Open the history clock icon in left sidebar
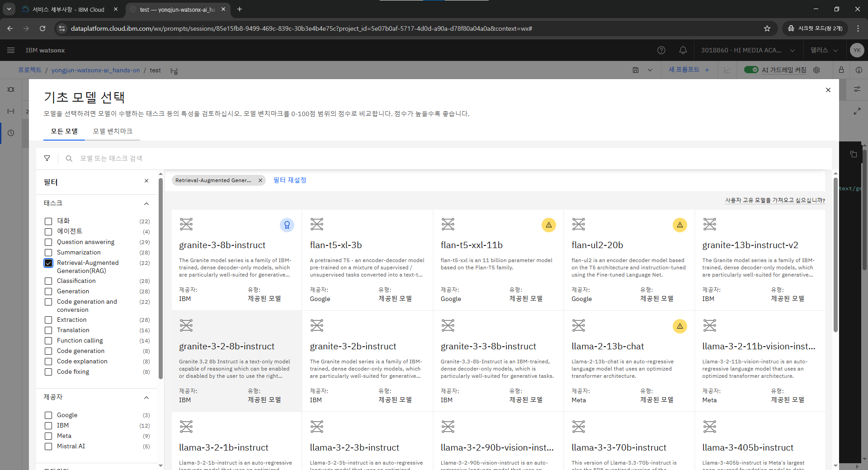Screen dimensions: 868x470 (x=11, y=133)
